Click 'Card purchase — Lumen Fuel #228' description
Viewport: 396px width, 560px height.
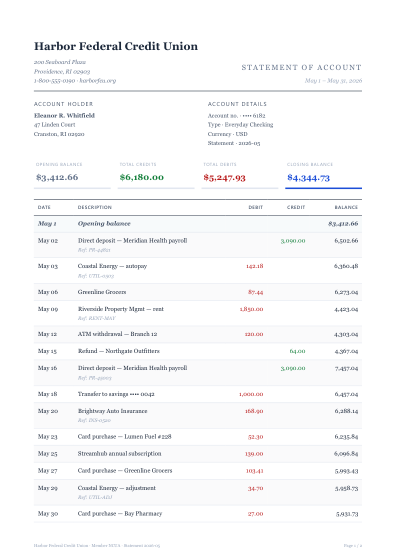[x=125, y=436]
